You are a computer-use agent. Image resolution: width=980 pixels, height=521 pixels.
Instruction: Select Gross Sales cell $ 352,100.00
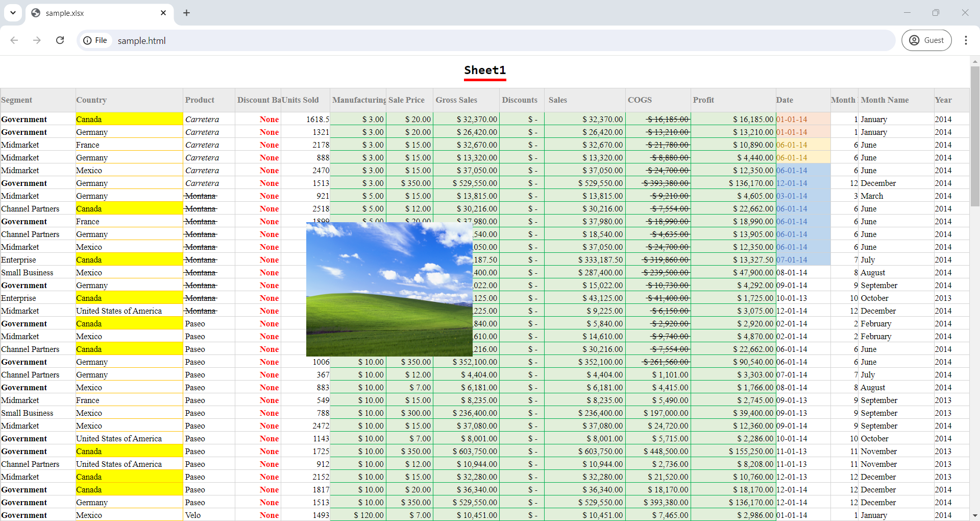click(467, 362)
